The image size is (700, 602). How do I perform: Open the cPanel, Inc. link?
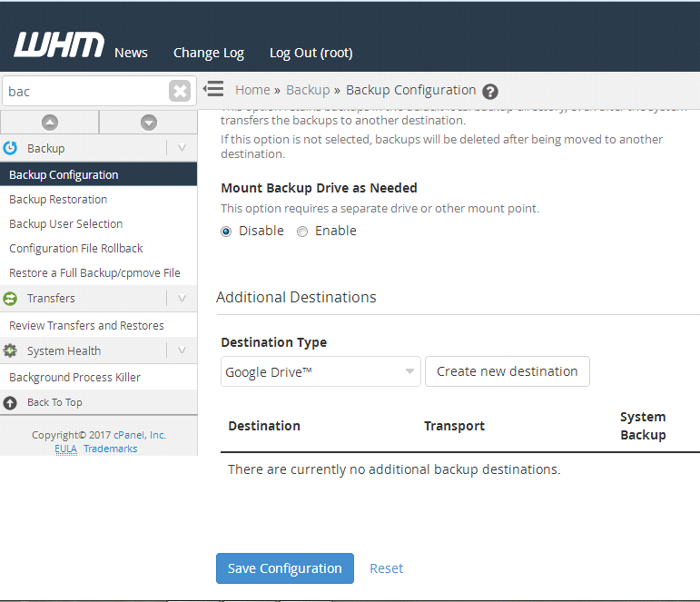click(x=140, y=435)
